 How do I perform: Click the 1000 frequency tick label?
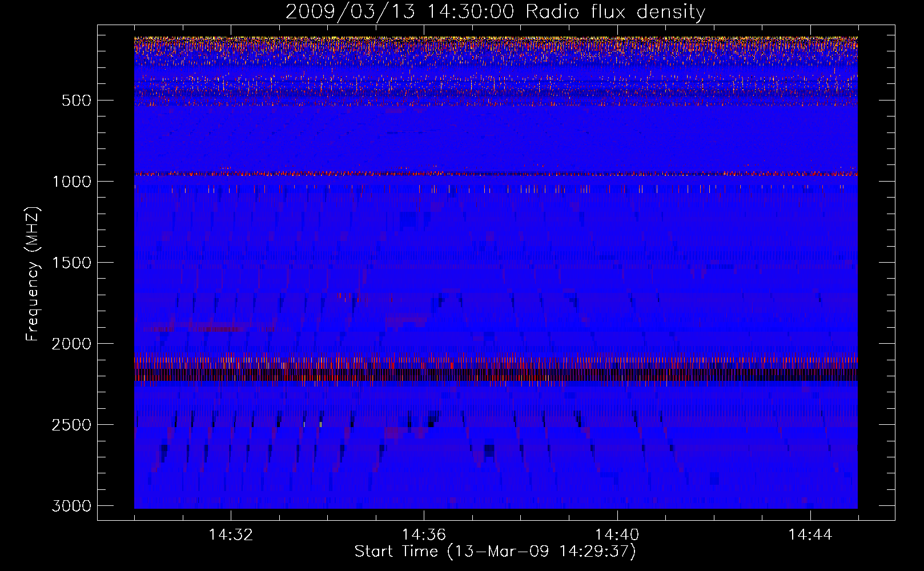pos(71,182)
